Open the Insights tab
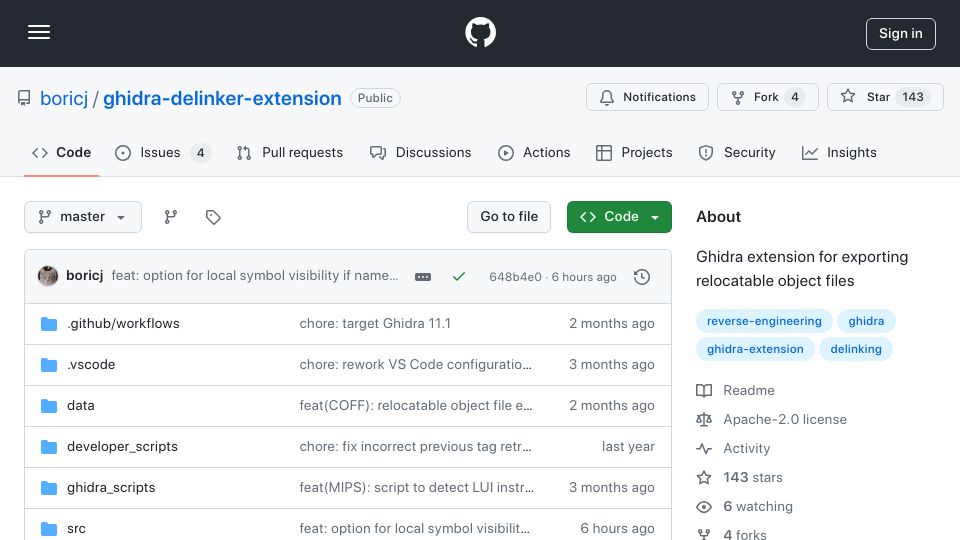This screenshot has height=540, width=960. [839, 152]
